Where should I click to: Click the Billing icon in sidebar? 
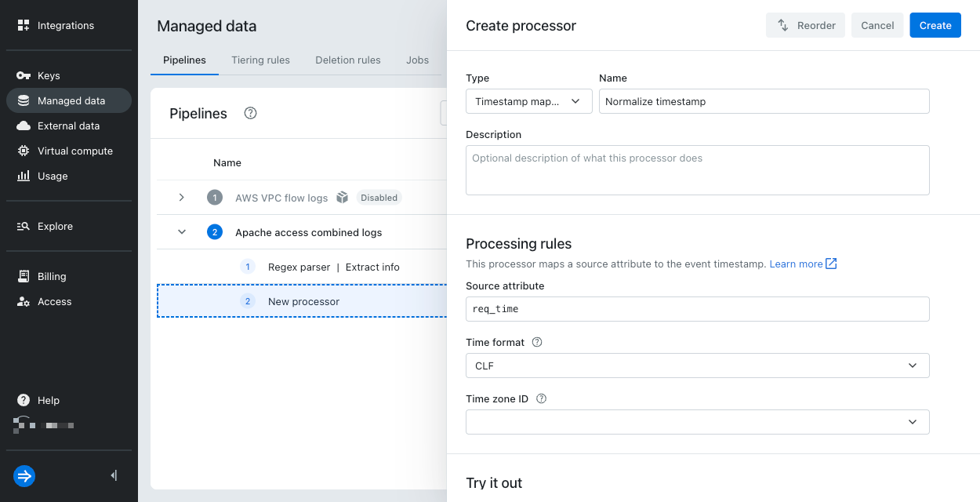click(24, 276)
